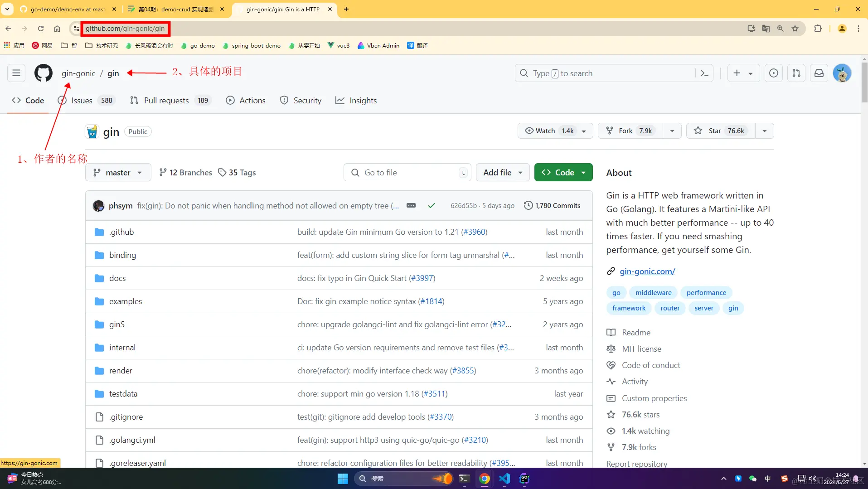Open the notifications inbox icon
Viewport: 868px width, 489px height.
point(819,73)
